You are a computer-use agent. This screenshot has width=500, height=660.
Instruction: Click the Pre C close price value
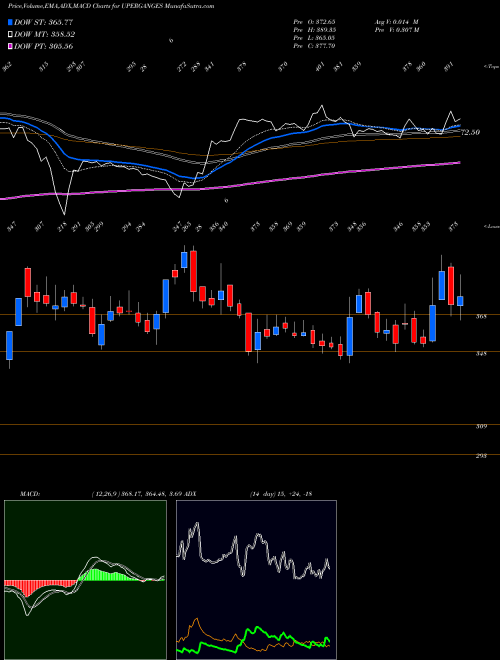pos(314,46)
